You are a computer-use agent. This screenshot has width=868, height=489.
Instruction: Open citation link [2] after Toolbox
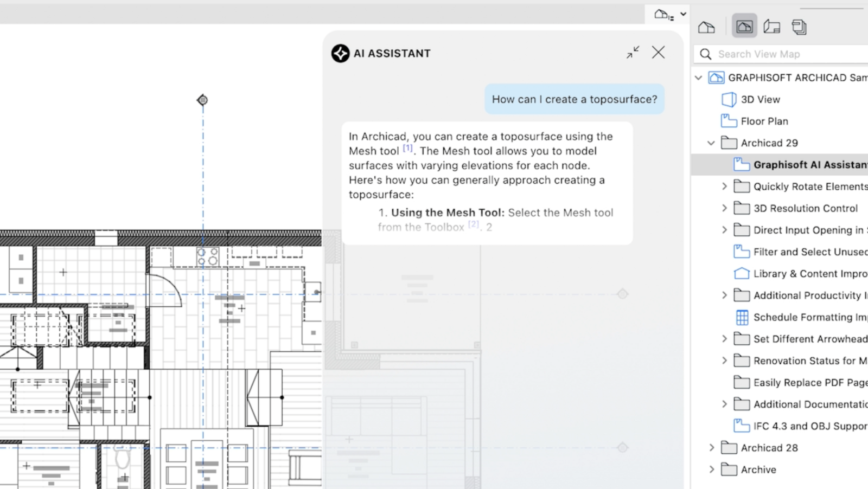click(x=474, y=224)
